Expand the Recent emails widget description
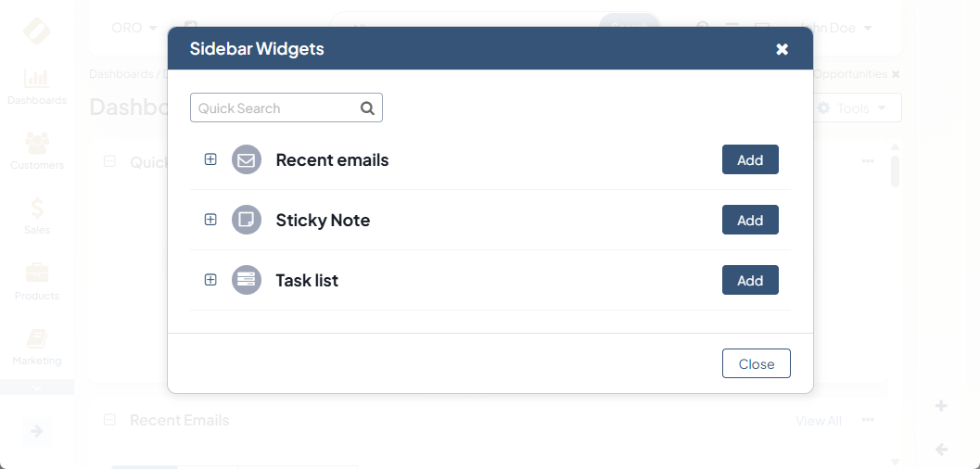 pos(210,159)
